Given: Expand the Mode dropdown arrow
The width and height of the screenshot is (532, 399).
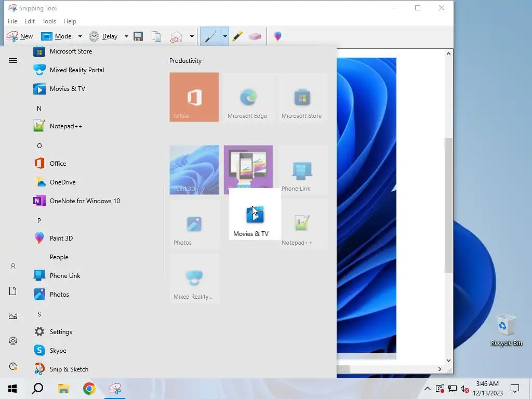Looking at the screenshot, I should click(x=80, y=36).
